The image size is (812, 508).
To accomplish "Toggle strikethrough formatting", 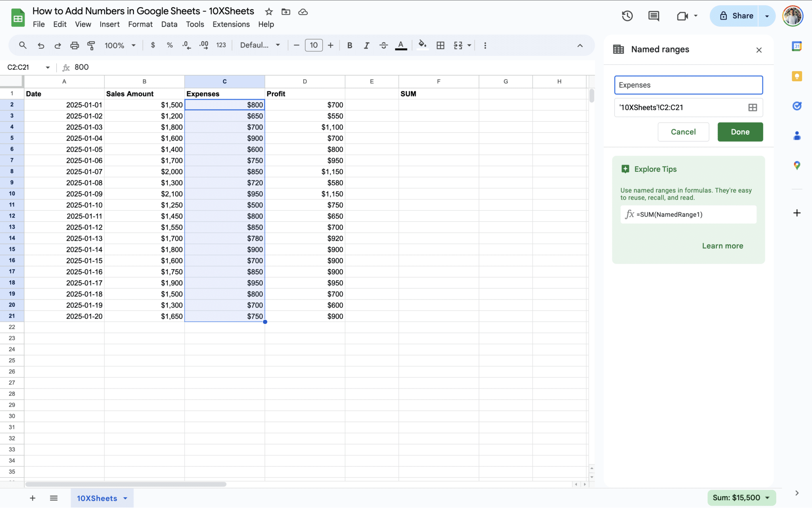I will click(x=383, y=45).
